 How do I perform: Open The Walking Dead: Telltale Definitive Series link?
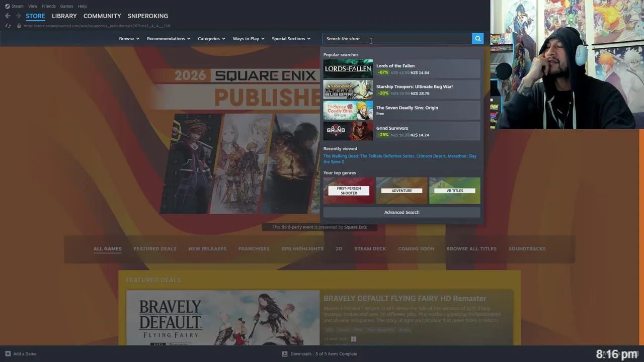click(369, 156)
